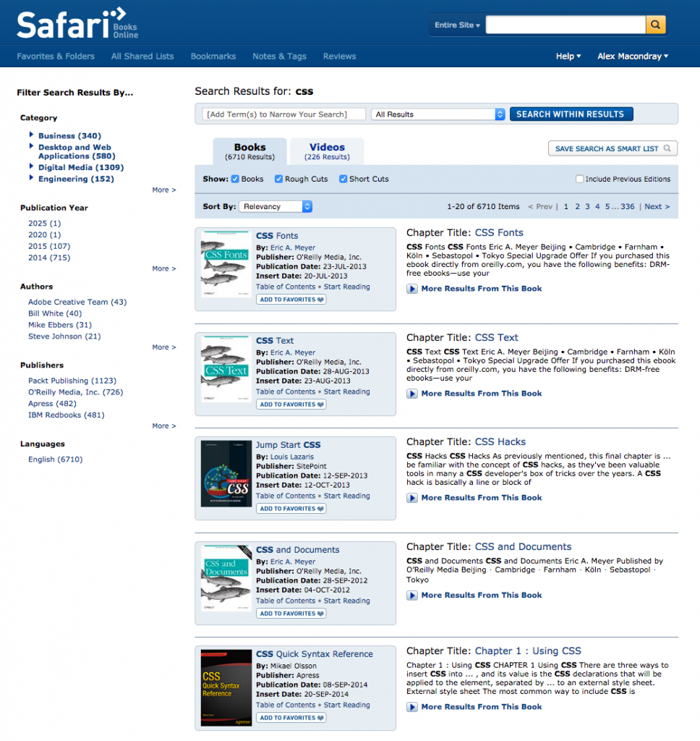Open CSS Fonts book cover thumbnail
This screenshot has height=741, width=700.
coord(226,264)
